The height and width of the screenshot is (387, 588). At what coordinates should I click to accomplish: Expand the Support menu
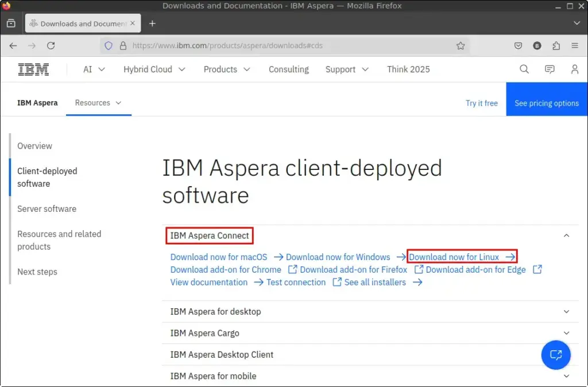point(347,69)
